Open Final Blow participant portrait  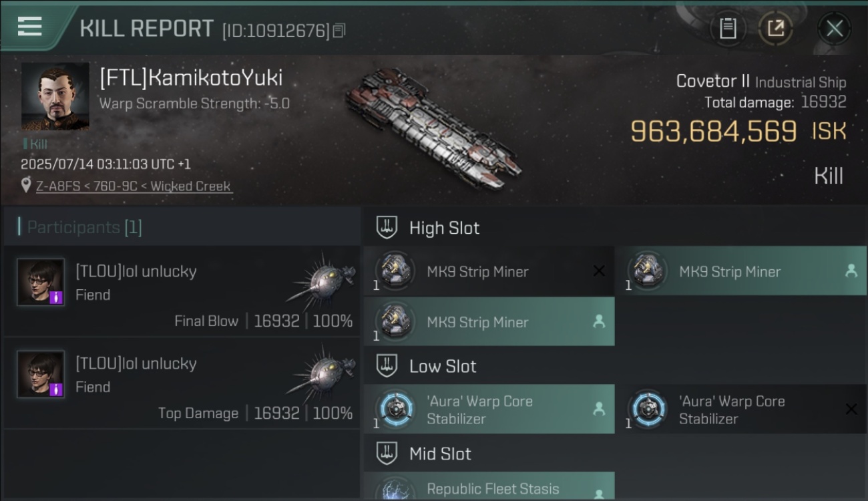click(x=41, y=282)
